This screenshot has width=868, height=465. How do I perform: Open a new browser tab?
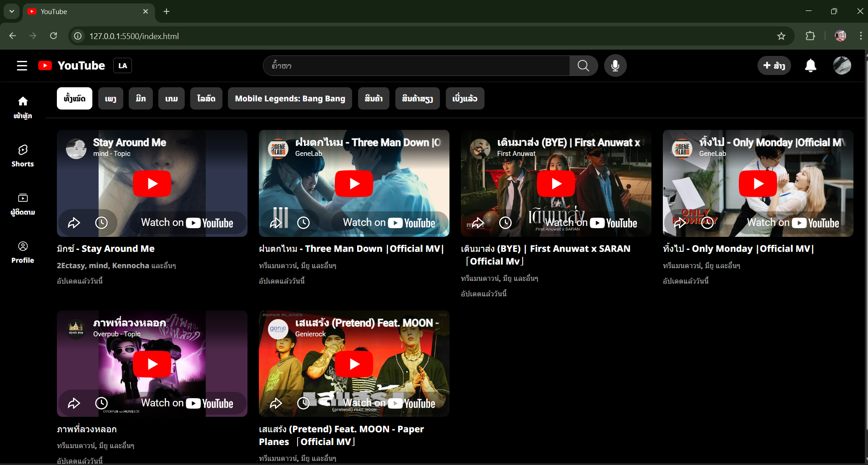[167, 11]
